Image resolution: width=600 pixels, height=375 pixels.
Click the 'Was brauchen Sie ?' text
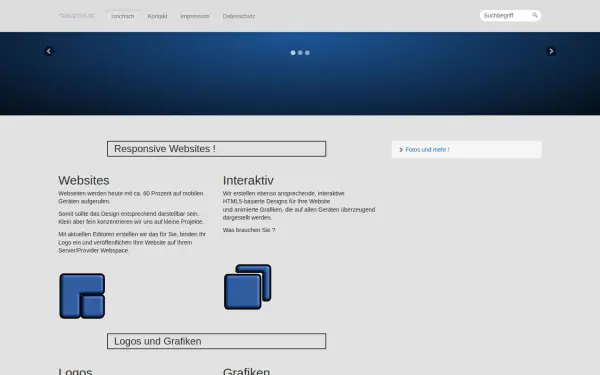pos(249,230)
